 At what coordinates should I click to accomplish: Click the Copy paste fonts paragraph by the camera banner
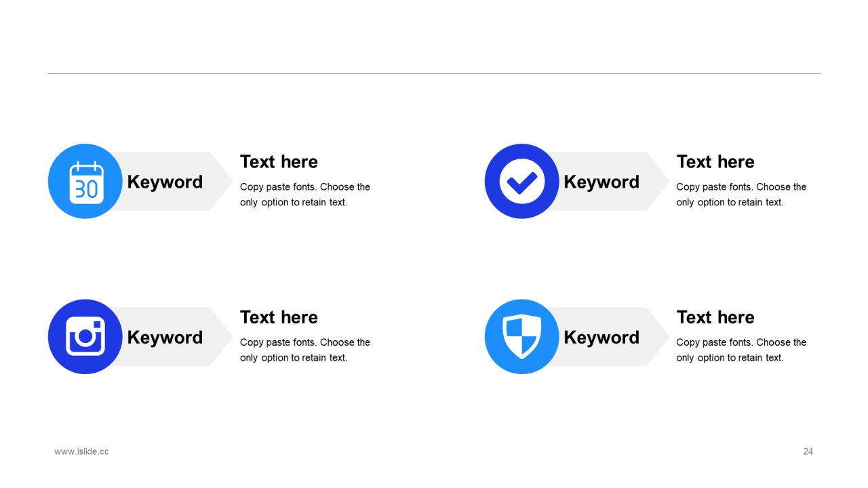[x=305, y=350]
